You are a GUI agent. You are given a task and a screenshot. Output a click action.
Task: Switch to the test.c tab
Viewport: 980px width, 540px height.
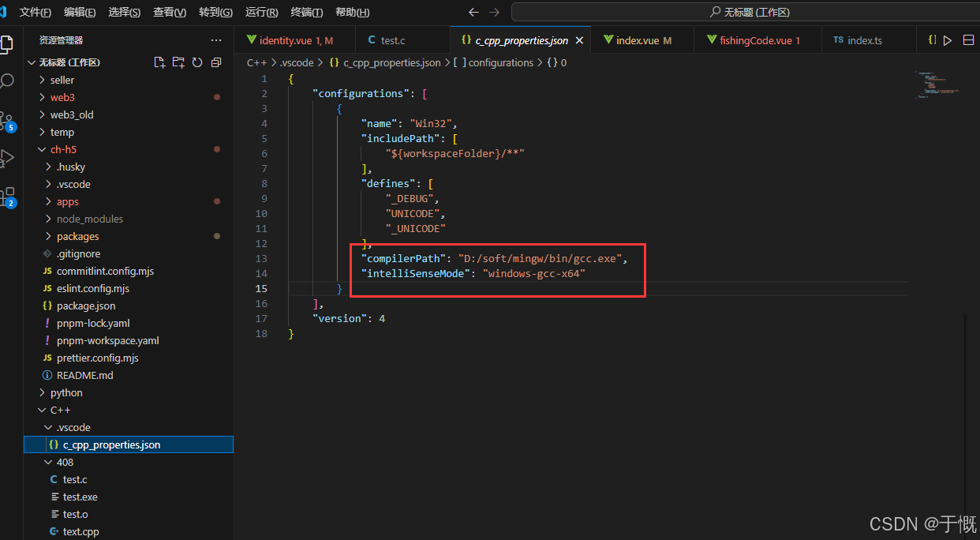pos(392,40)
